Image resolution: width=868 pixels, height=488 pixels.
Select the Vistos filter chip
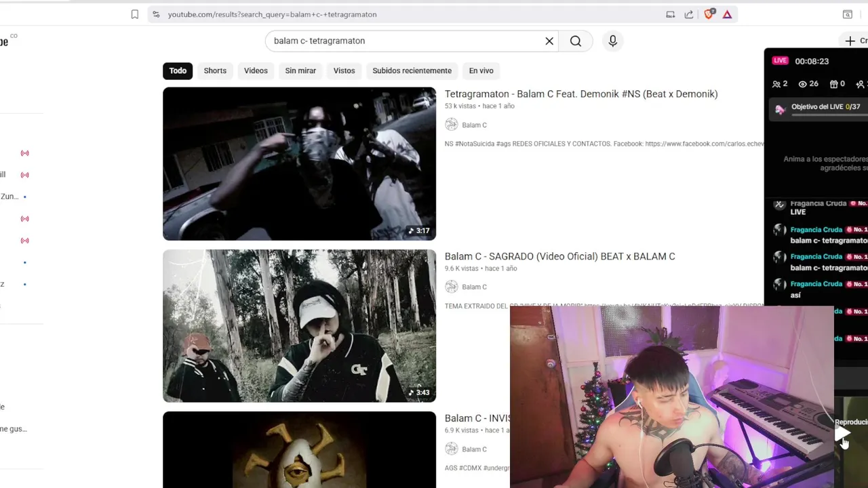(x=344, y=70)
